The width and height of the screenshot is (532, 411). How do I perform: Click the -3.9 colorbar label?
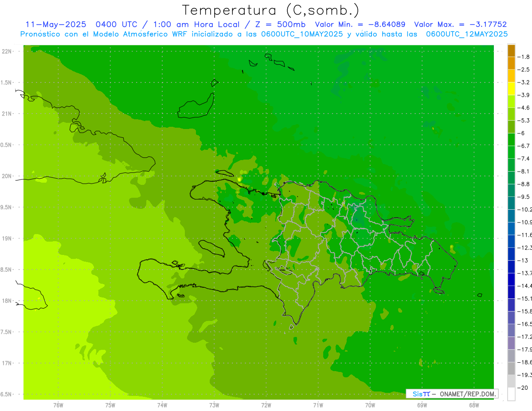[x=524, y=95]
